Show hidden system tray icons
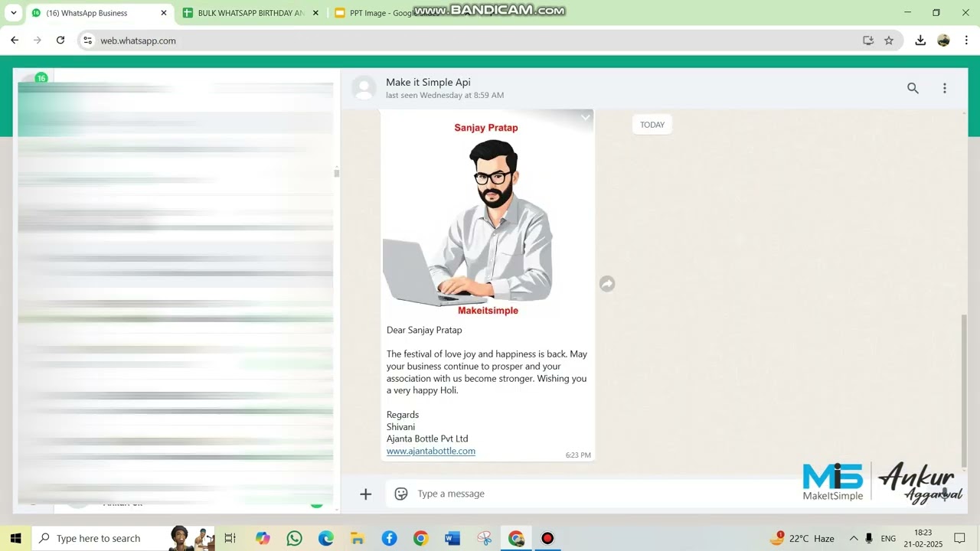This screenshot has height=551, width=980. point(854,538)
